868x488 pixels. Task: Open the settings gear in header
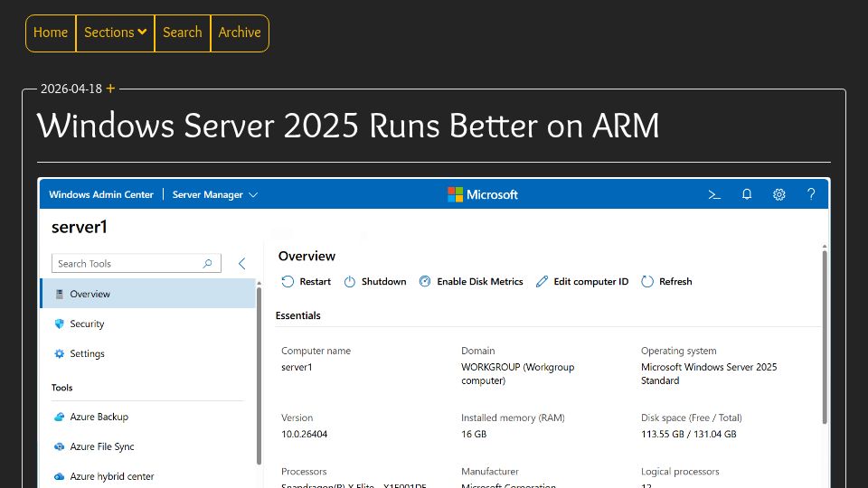778,194
